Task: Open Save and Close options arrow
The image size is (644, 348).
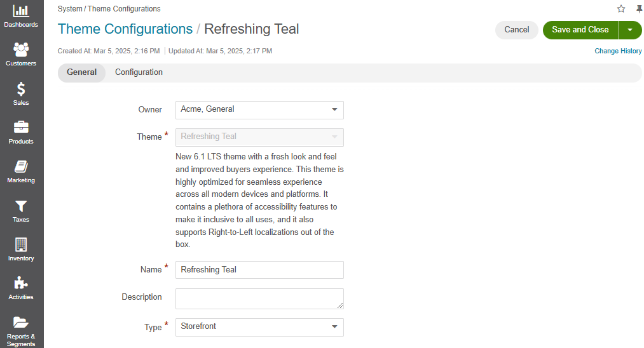Action: click(x=629, y=30)
